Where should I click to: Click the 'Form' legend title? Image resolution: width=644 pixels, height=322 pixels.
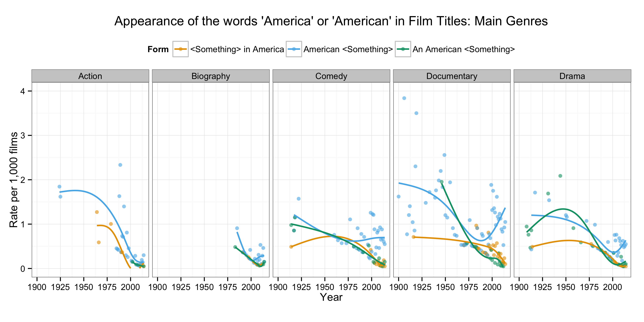click(158, 50)
